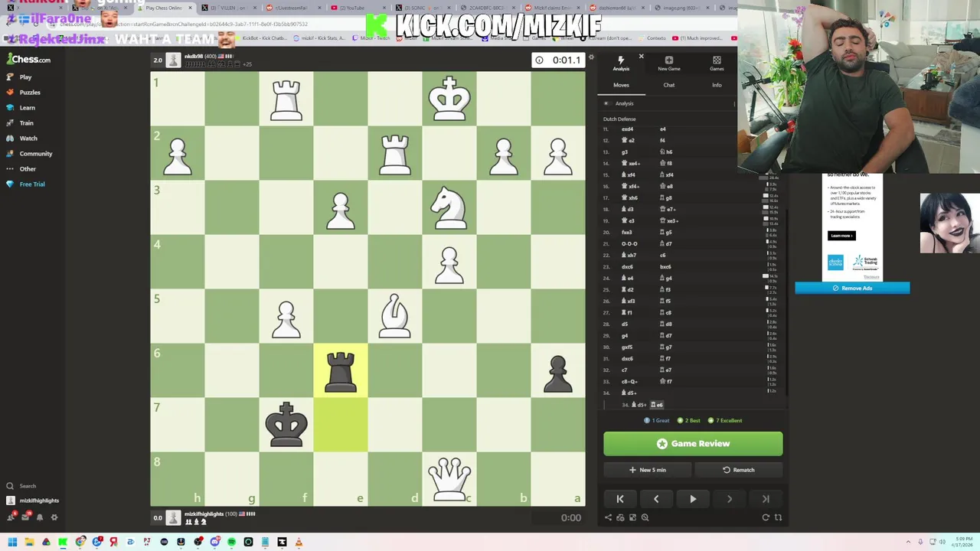Open the messages envelope icon
The width and height of the screenshot is (980, 551).
point(25,517)
